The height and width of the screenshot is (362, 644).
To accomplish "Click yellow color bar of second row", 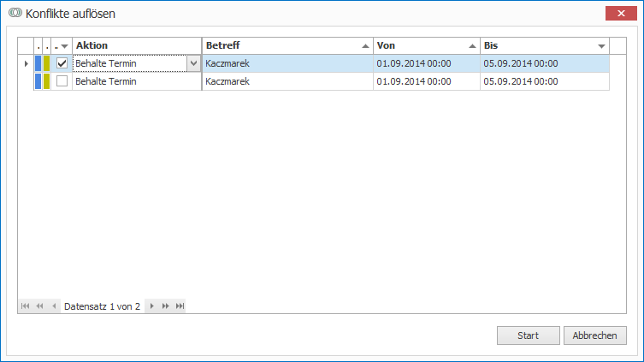I will [x=47, y=81].
